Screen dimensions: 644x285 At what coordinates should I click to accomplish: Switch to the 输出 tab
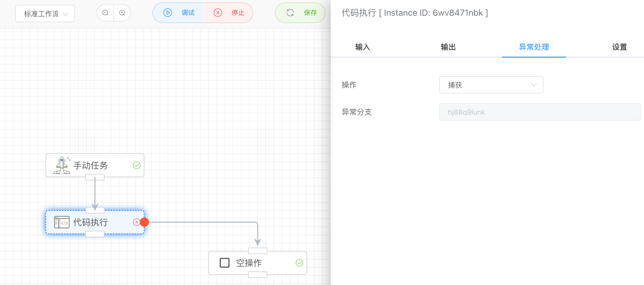[448, 47]
